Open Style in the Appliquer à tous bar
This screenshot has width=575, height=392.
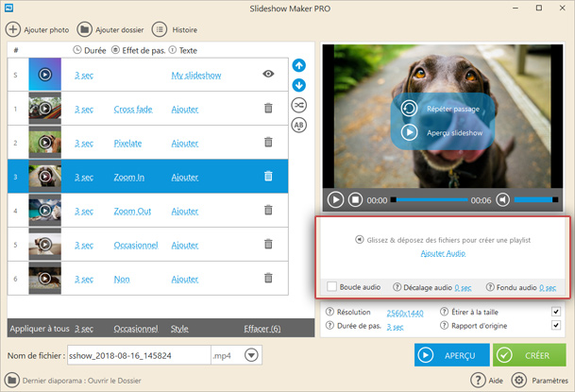pos(179,329)
